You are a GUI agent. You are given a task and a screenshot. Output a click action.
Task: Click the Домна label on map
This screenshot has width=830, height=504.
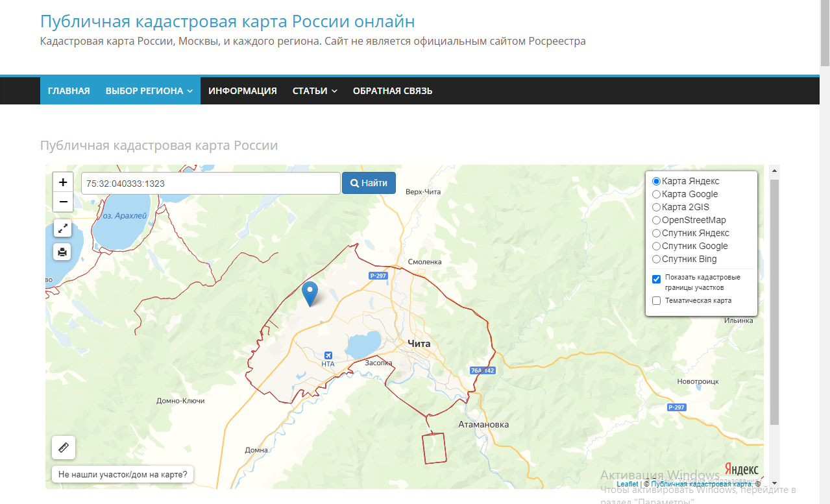pyautogui.click(x=256, y=450)
